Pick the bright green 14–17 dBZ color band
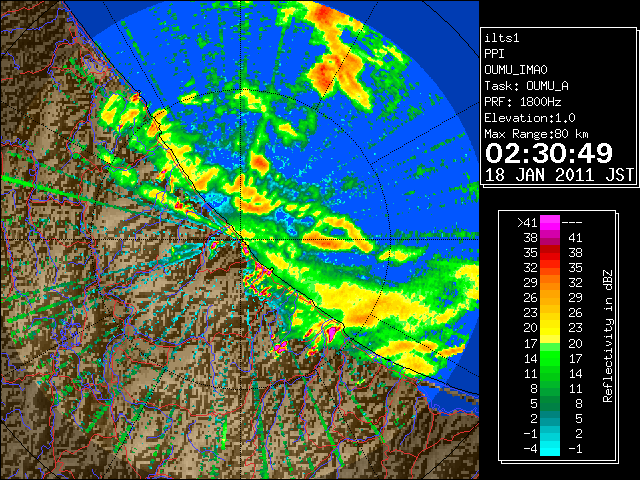640x480 pixels. [x=550, y=358]
